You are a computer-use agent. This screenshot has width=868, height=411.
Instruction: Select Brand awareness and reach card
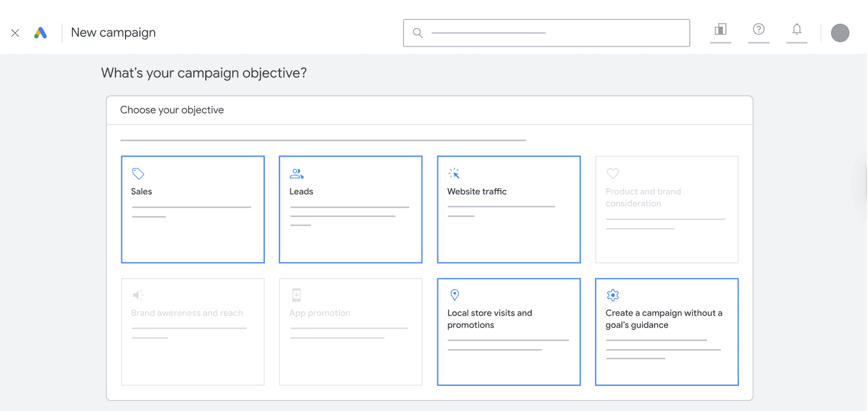193,332
